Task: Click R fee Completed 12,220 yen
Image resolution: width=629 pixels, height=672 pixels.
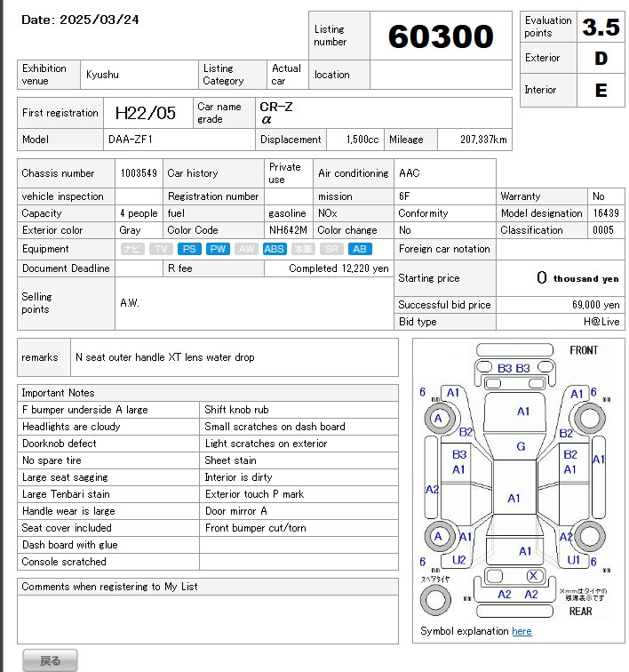Action: (338, 268)
